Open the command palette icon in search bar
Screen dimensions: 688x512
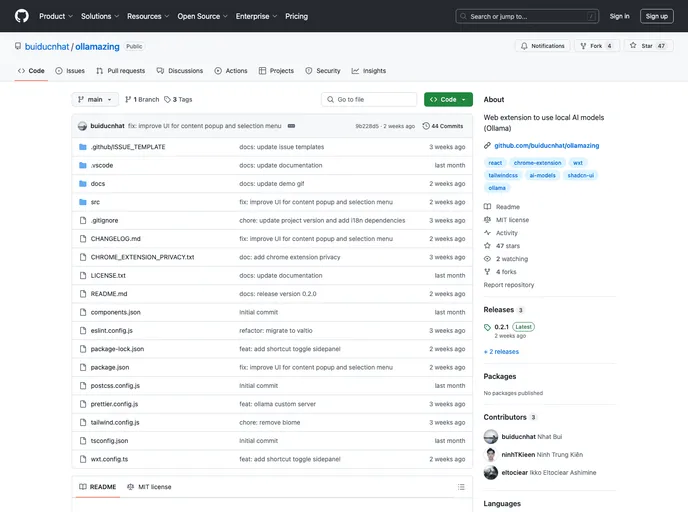[591, 16]
